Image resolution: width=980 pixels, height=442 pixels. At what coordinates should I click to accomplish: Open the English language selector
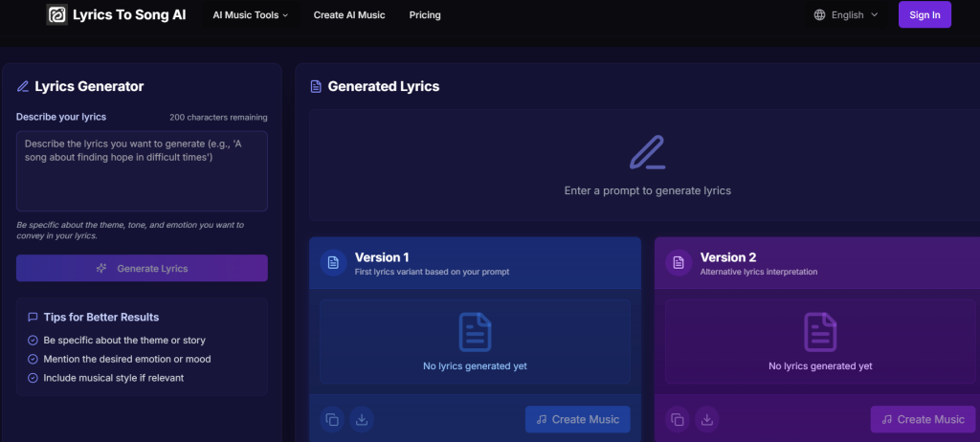coord(846,15)
